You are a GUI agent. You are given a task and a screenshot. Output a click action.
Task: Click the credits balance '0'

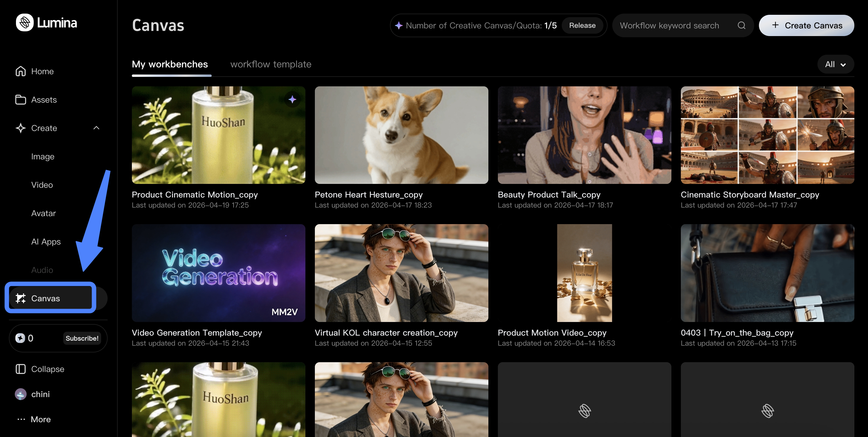click(x=31, y=338)
